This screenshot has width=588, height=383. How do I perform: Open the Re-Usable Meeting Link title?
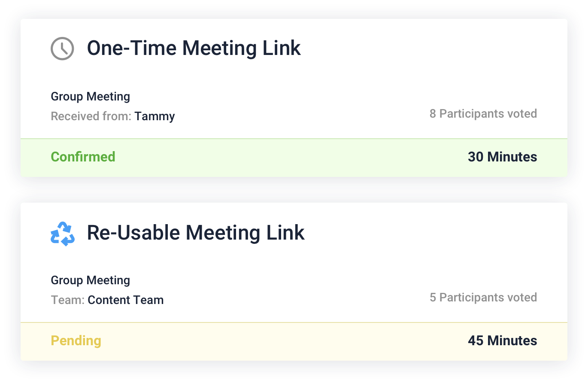click(x=196, y=233)
